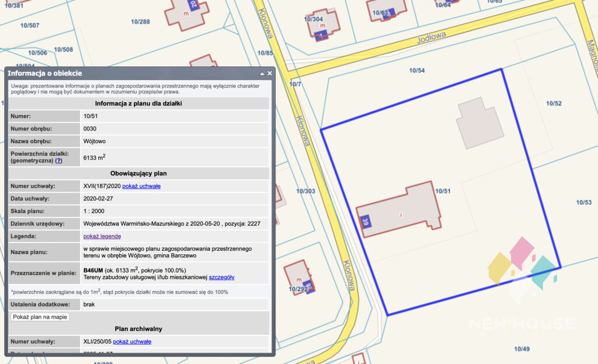Select parcel 10/303 on the map
This screenshot has width=598, height=364.
pos(306,191)
